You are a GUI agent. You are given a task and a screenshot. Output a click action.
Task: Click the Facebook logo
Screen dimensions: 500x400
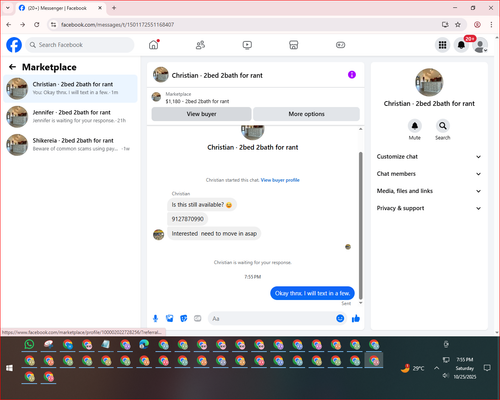point(14,45)
